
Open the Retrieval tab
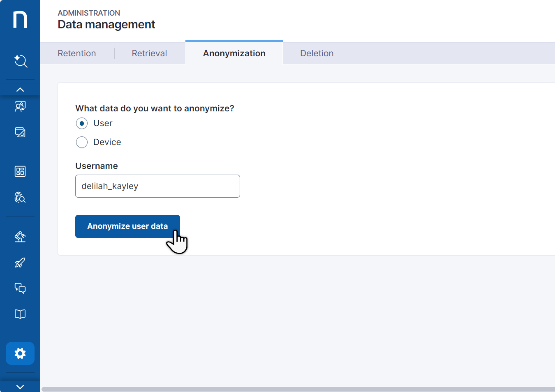pyautogui.click(x=149, y=53)
